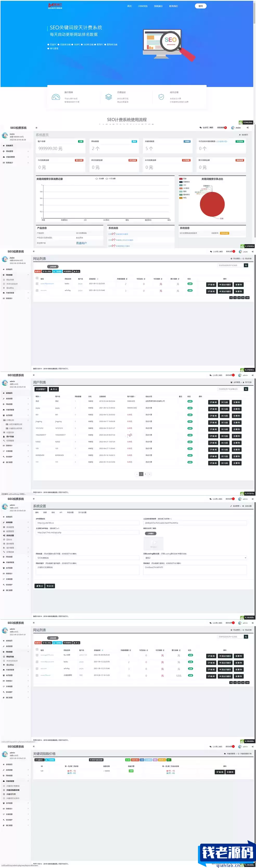Click 确定 button in 系统设置
This screenshot has width=256, height=868.
pyautogui.click(x=40, y=586)
